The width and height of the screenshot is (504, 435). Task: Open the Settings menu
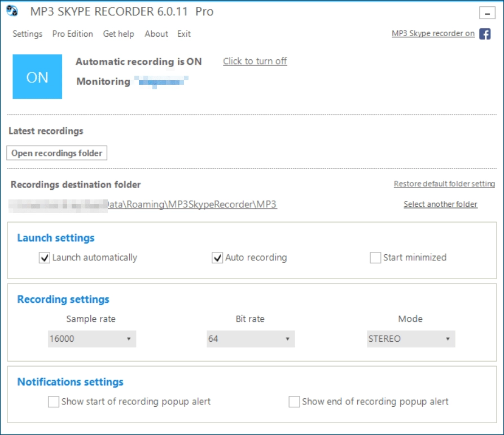coord(27,34)
